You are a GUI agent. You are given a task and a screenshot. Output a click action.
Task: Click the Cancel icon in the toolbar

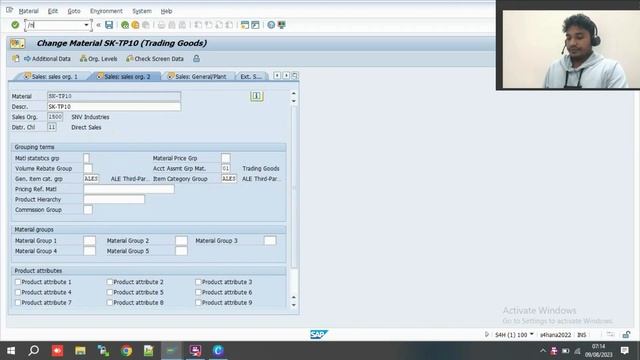(146, 25)
